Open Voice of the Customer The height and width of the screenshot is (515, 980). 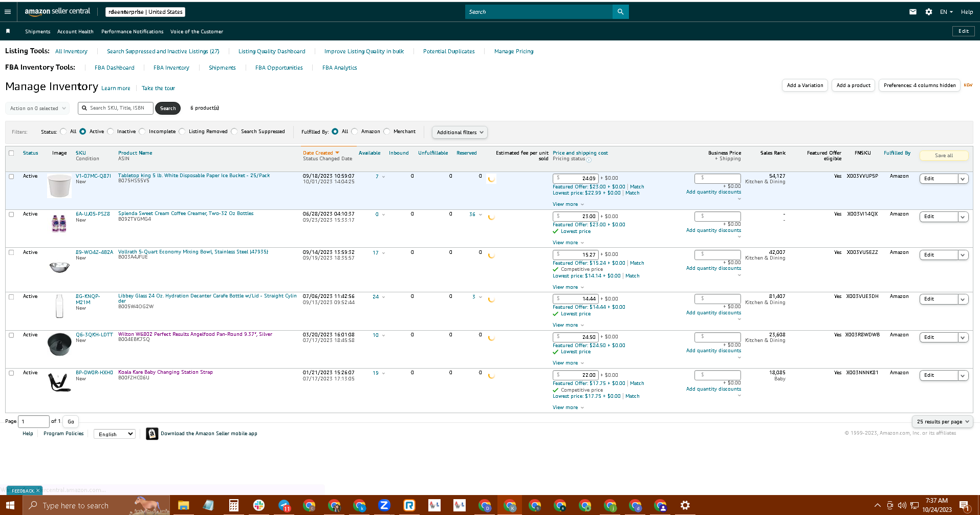197,32
